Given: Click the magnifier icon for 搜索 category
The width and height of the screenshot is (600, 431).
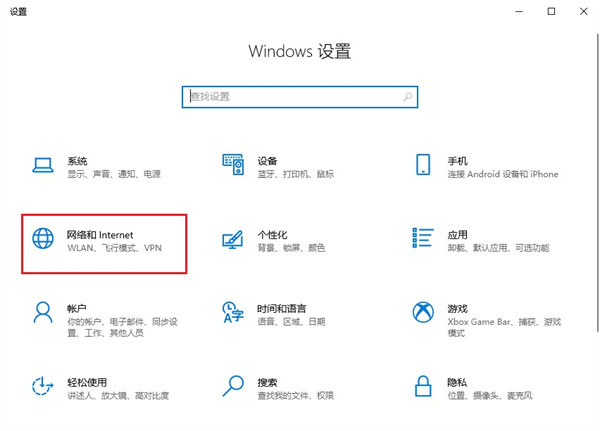Looking at the screenshot, I should (233, 386).
